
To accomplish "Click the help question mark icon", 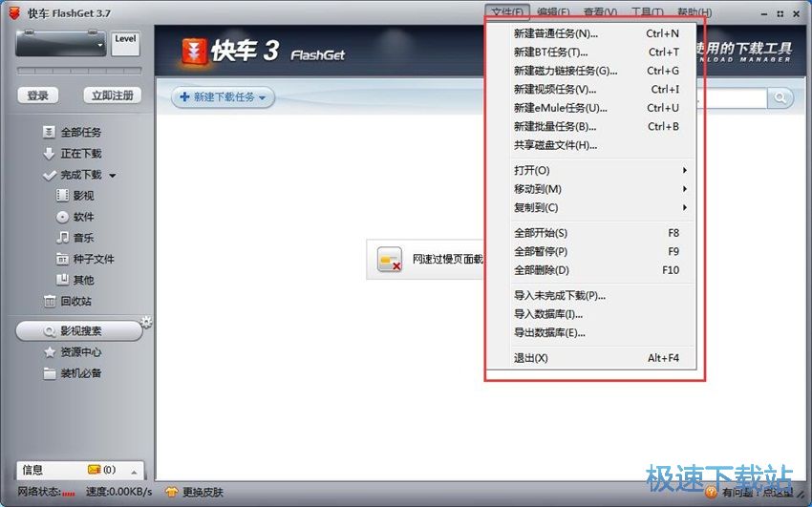I will pos(711,492).
